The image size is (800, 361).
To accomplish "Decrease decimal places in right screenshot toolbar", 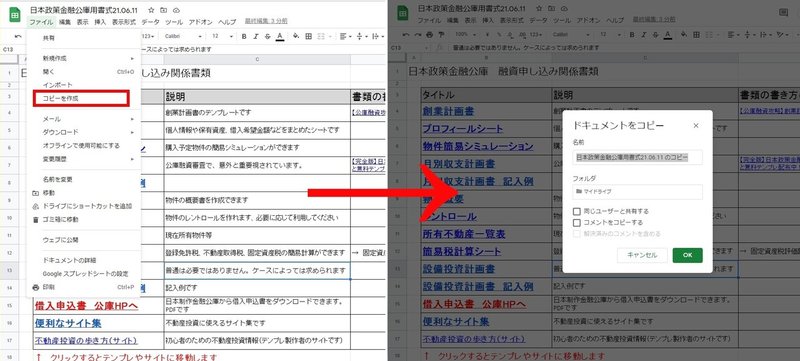I will coord(510,34).
